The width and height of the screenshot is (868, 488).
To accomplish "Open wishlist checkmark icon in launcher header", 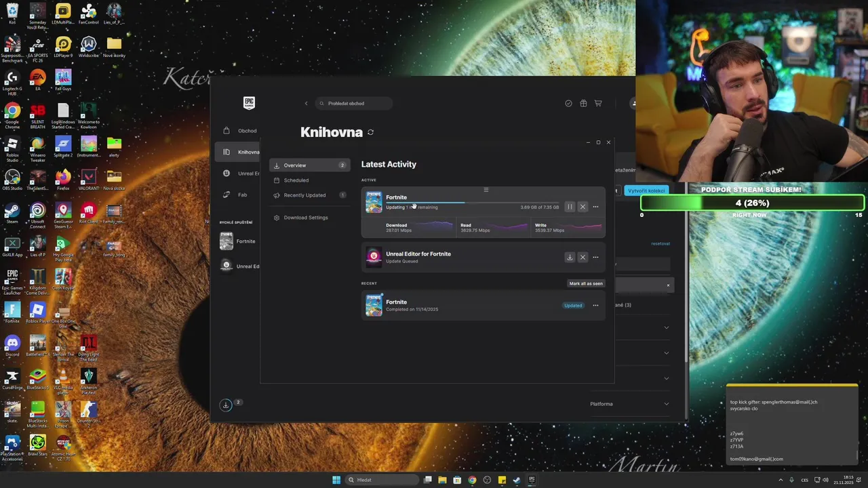I will tap(568, 103).
